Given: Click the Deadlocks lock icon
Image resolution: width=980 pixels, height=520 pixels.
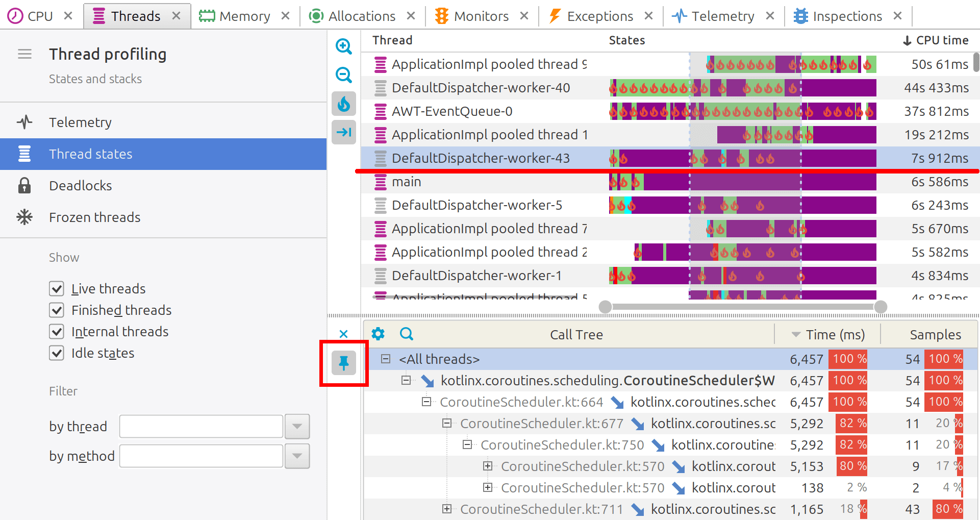Looking at the screenshot, I should pyautogui.click(x=24, y=185).
